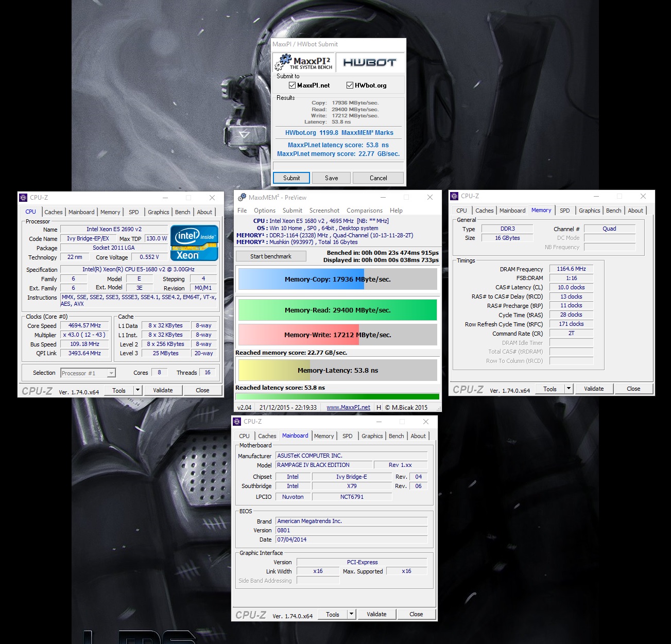Click the Core Voltage 0.552 V field

pos(149,257)
